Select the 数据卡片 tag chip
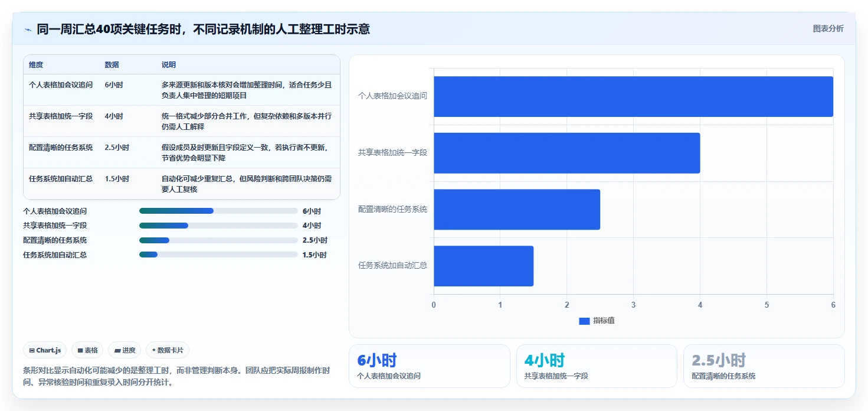This screenshot has width=868, height=411. [x=168, y=350]
